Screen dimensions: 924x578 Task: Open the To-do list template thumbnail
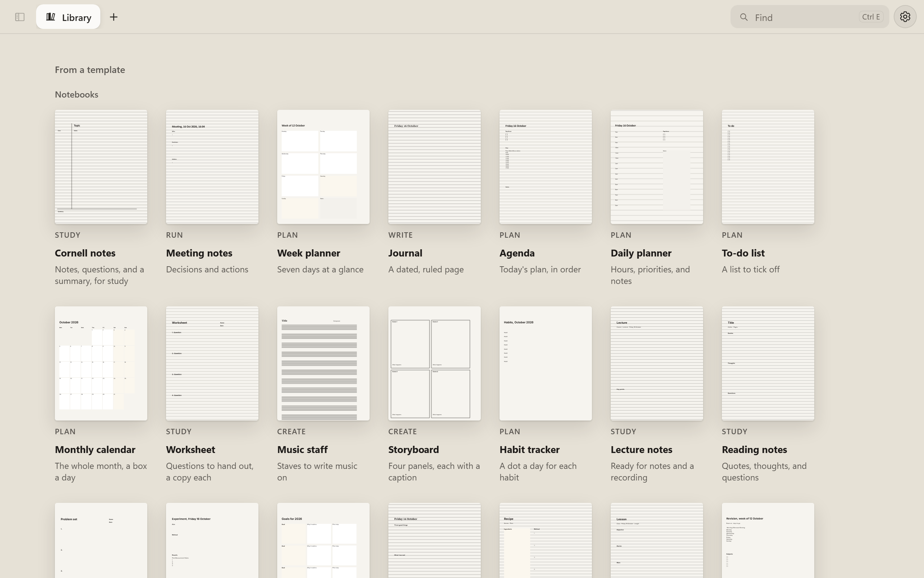point(768,167)
